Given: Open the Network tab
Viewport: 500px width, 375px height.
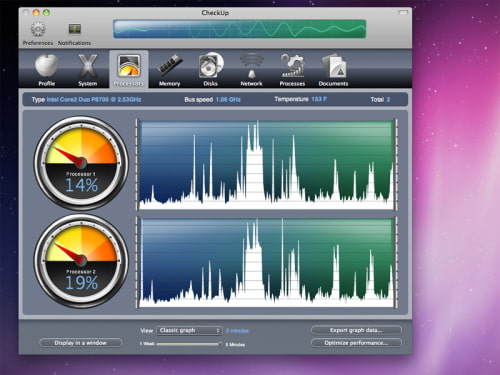Looking at the screenshot, I should pyautogui.click(x=252, y=69).
